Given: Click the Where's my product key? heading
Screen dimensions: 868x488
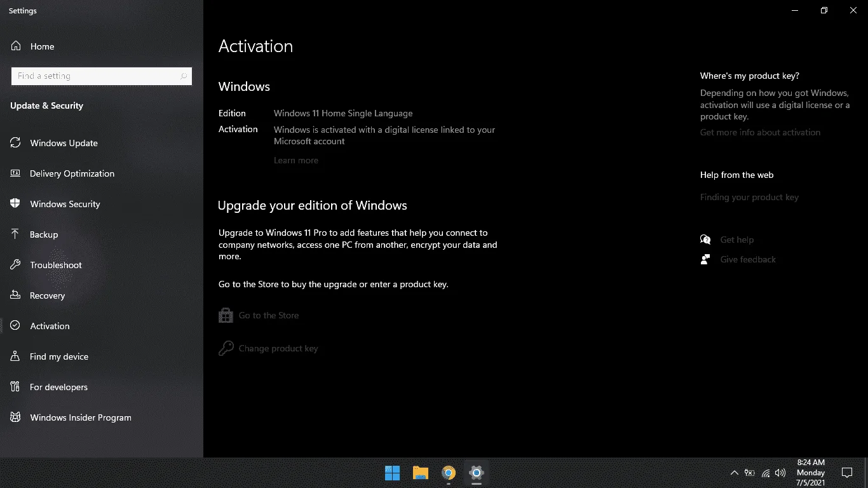Looking at the screenshot, I should [750, 76].
